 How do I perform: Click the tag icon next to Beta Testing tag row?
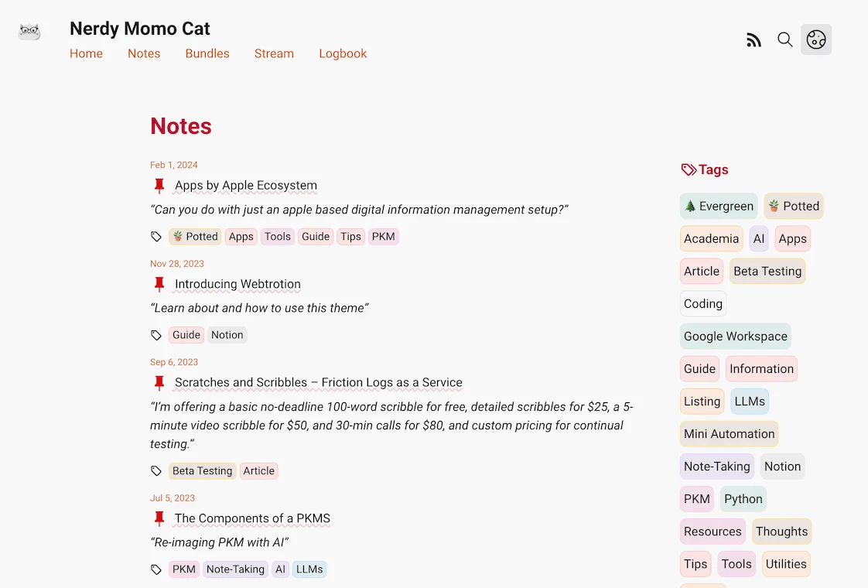(x=156, y=471)
